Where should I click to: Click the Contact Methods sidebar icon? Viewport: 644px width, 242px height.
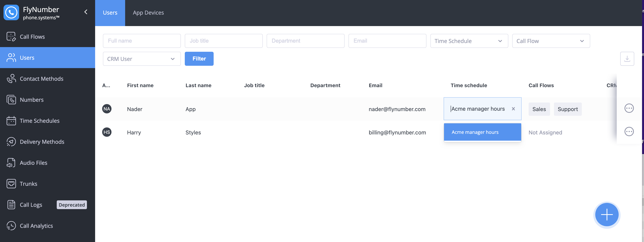pyautogui.click(x=11, y=79)
